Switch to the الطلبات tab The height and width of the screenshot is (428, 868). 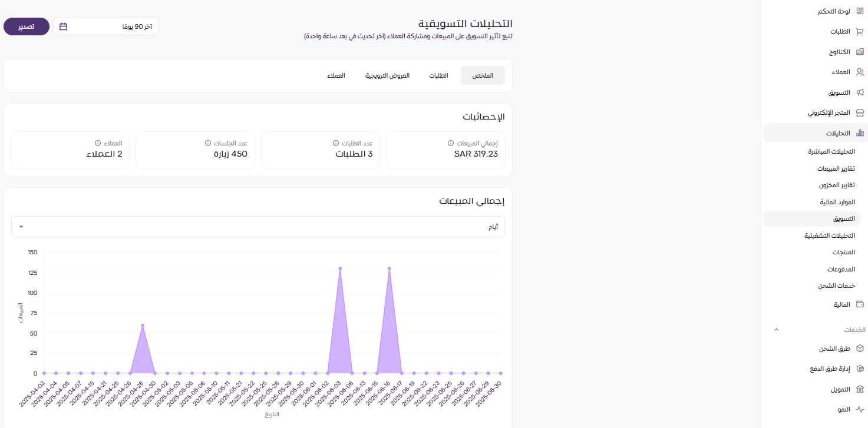coord(438,76)
